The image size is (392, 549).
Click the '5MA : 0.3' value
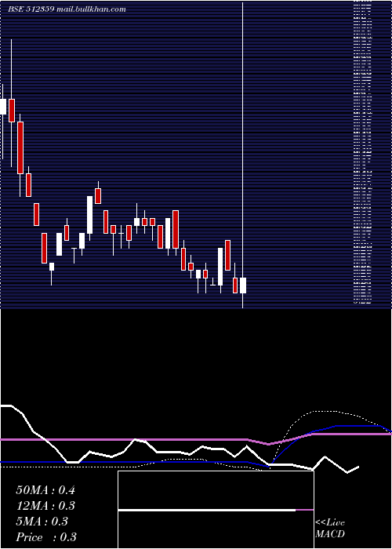42,522
